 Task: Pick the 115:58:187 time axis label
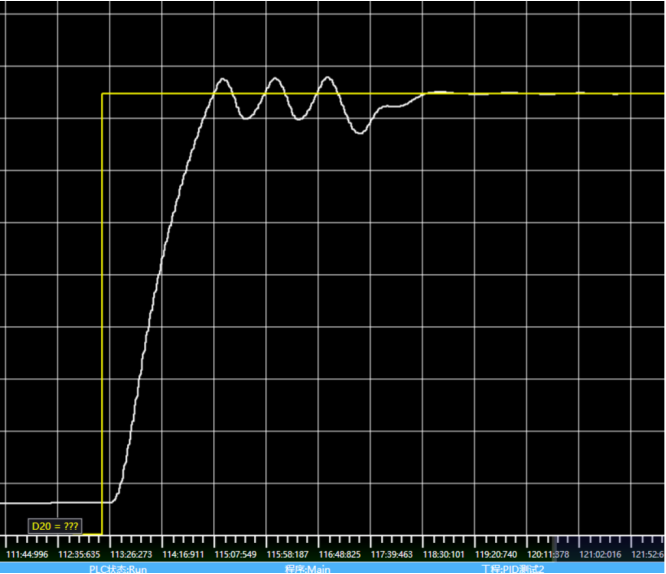click(x=288, y=554)
